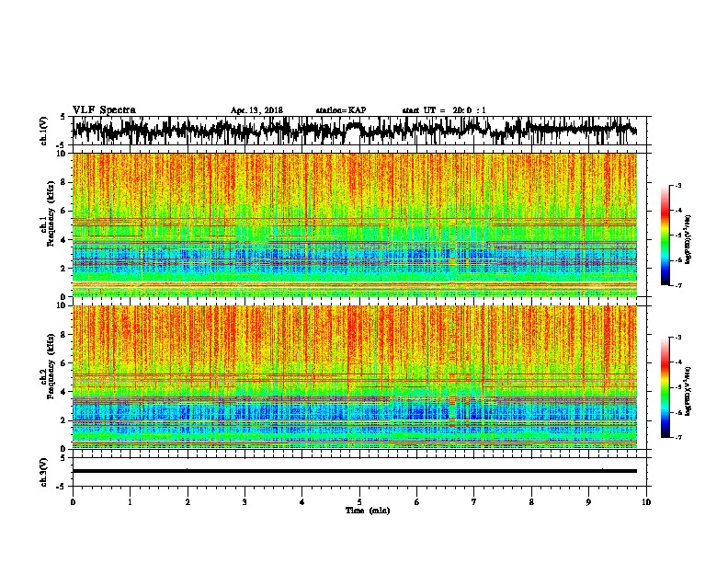The height and width of the screenshot is (563, 728).
Task: Click the "ch.1(V)" waveform axis label
Action: 44,131
